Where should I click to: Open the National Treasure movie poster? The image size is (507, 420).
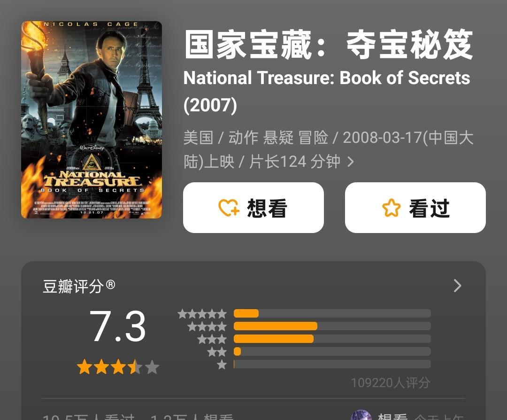click(92, 120)
